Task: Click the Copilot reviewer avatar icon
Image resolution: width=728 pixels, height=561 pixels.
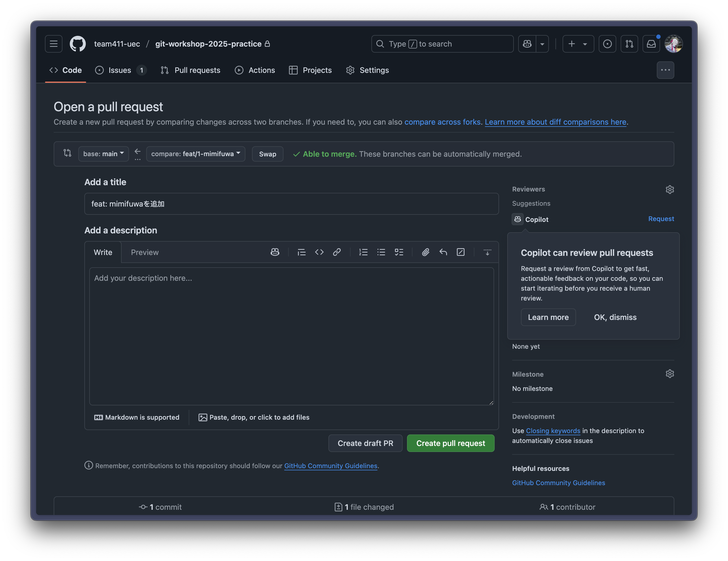Action: click(517, 219)
